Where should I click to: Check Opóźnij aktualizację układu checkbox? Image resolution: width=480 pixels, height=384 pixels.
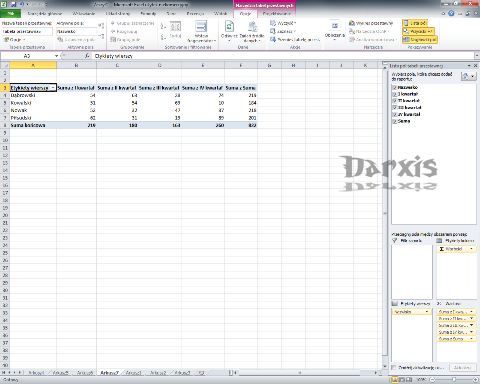394,367
